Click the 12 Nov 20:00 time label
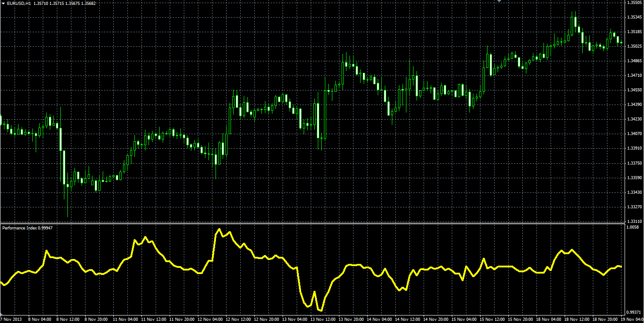 pos(267,319)
